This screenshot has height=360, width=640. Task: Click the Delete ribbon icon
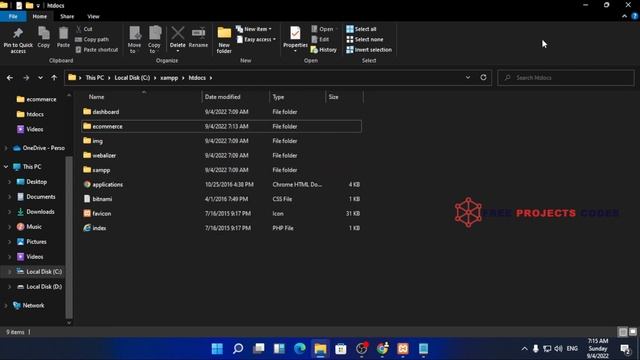178,39
